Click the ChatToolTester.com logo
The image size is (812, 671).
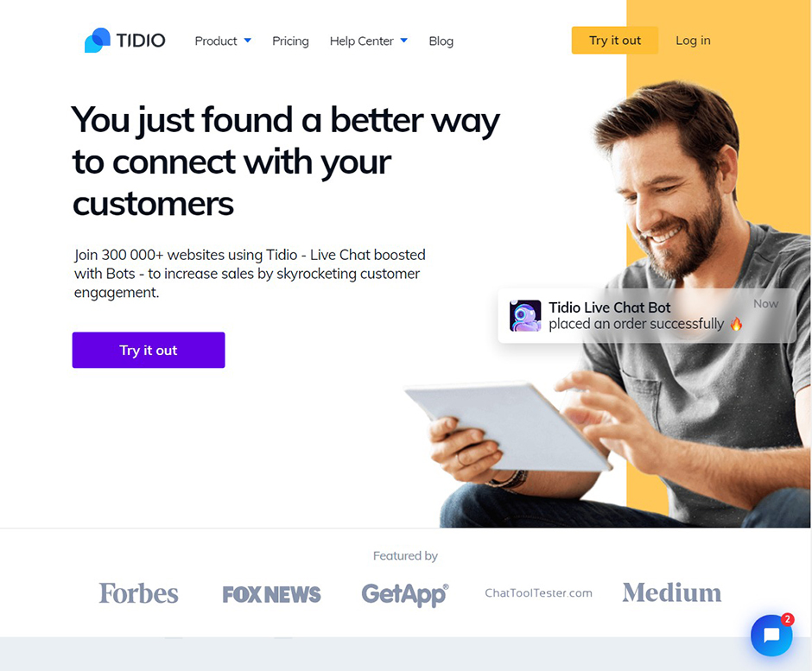click(x=538, y=593)
